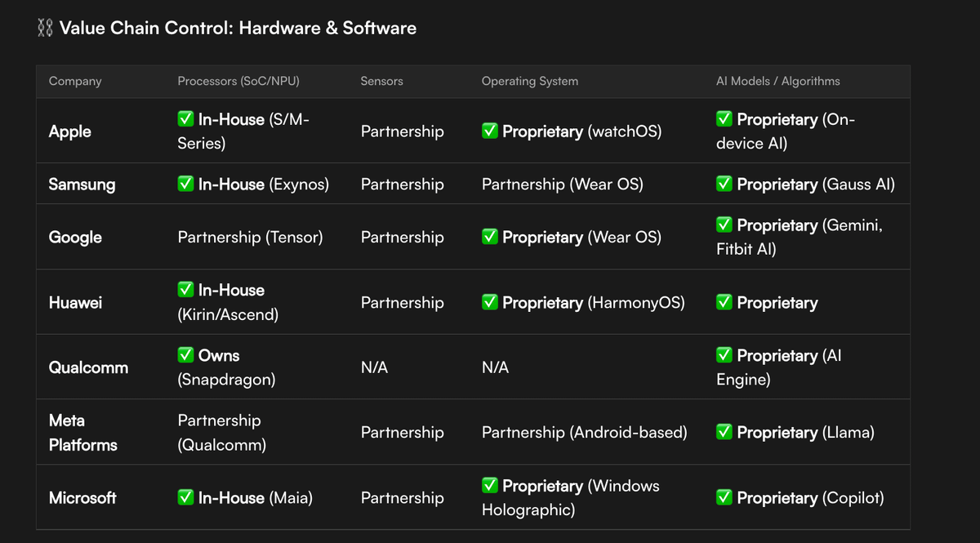This screenshot has height=543, width=980.
Task: Click the Sensors column header
Action: coord(381,81)
